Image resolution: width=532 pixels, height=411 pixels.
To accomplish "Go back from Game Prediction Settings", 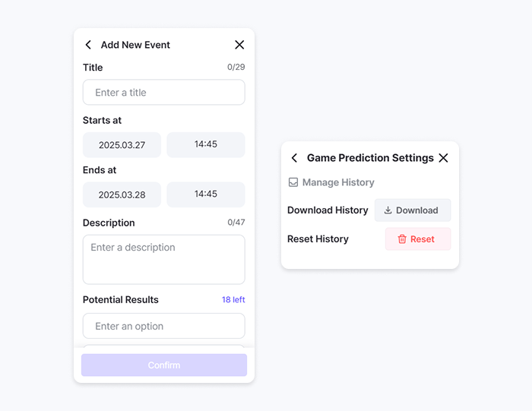I will 295,158.
